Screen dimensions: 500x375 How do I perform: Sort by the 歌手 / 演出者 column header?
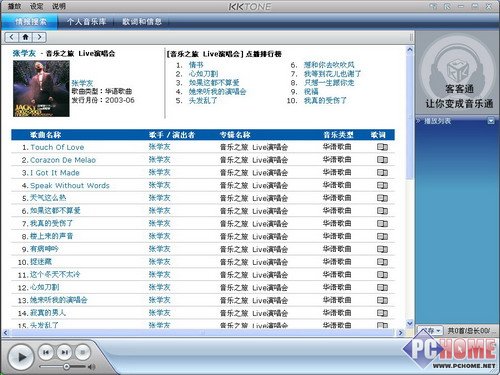point(172,135)
